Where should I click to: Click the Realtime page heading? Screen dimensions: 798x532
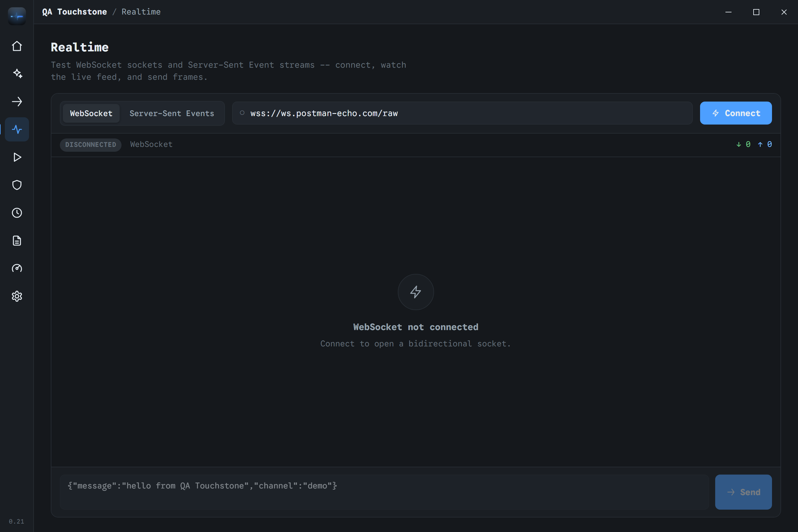(80, 47)
